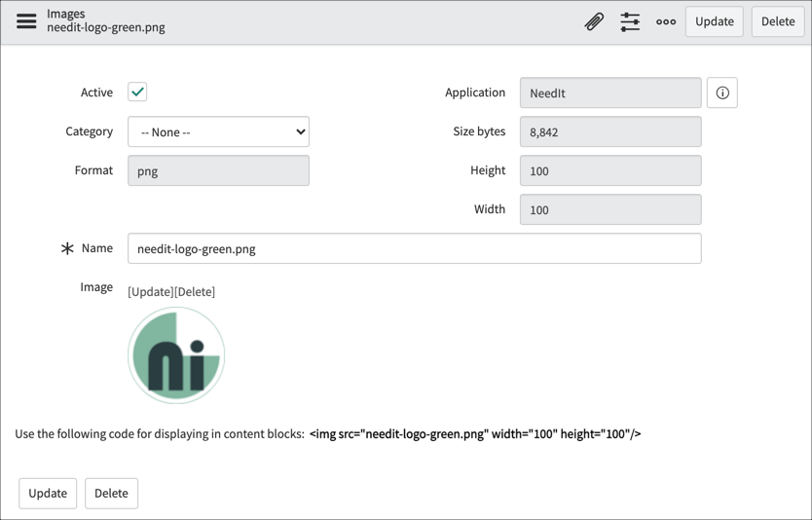Screen dimensions: 812x520
Task: Click the Category field label
Action: click(x=89, y=131)
